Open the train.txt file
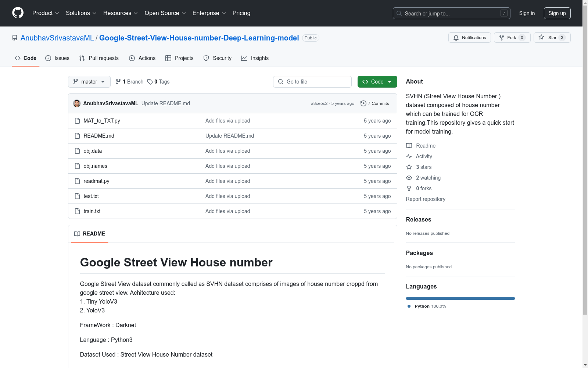588x368 pixels. click(92, 211)
